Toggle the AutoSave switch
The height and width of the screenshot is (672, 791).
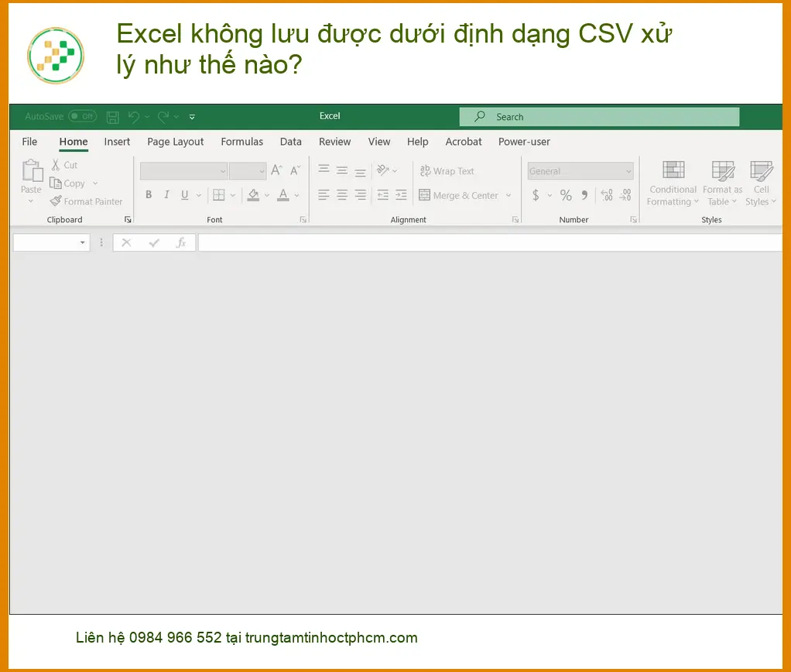click(x=82, y=117)
